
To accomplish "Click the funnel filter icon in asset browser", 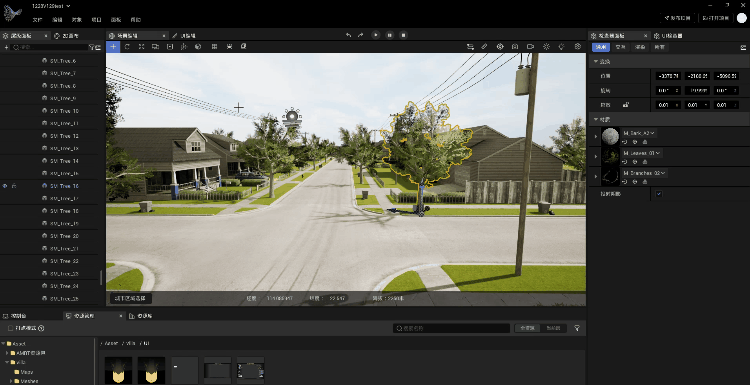I will coord(577,328).
